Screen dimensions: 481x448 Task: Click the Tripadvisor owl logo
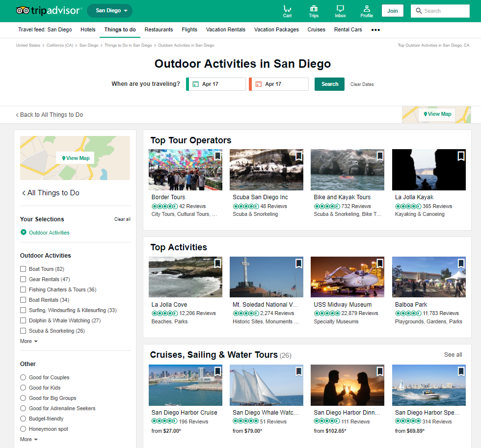click(x=23, y=11)
